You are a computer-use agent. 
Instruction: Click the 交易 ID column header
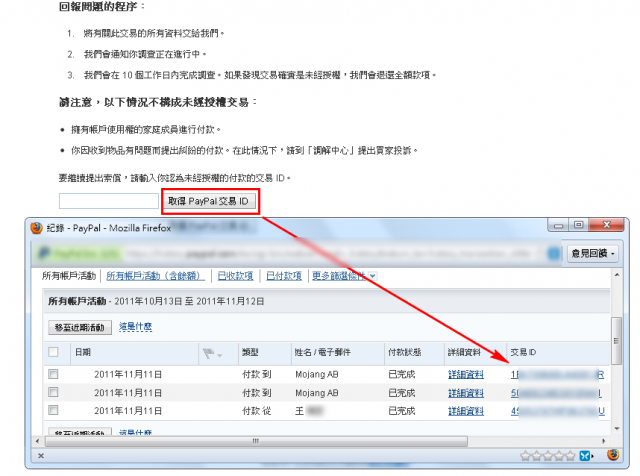(x=523, y=352)
